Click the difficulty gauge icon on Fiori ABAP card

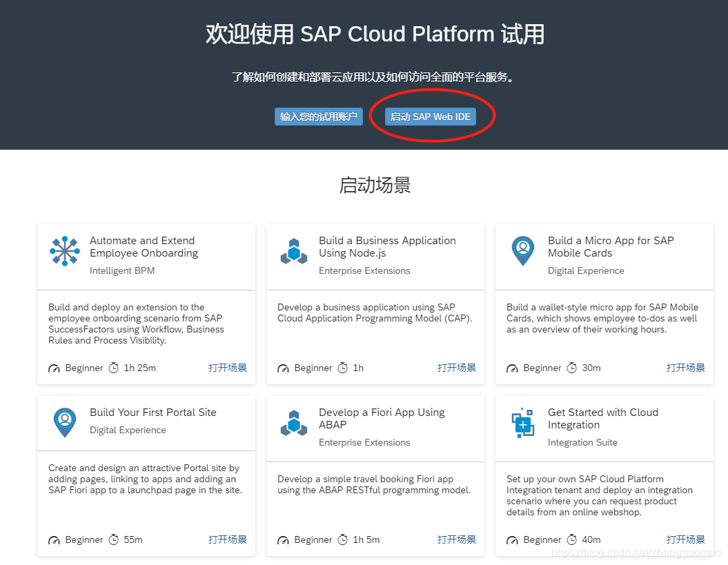(x=283, y=540)
